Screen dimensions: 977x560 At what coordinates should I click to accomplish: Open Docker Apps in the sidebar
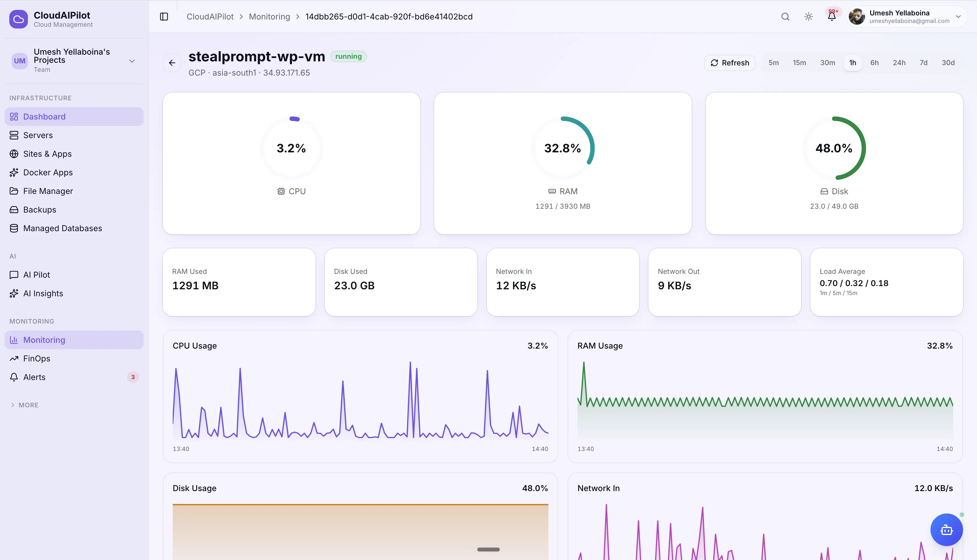tap(74, 172)
